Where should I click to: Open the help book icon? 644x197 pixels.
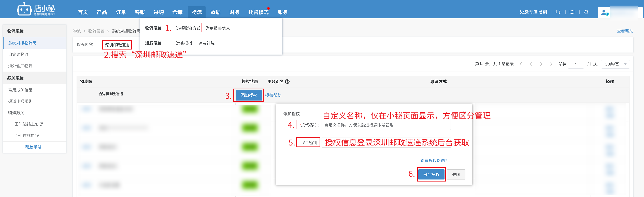572,12
